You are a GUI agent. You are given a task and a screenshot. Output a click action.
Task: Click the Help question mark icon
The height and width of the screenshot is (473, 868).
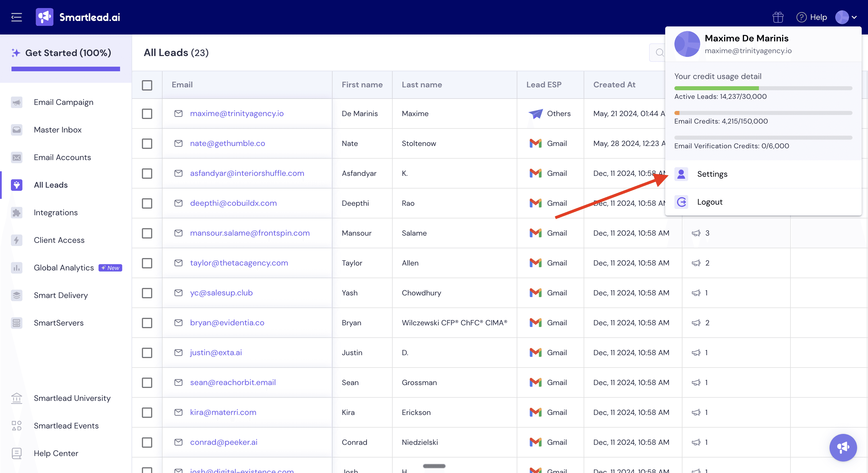click(x=801, y=17)
